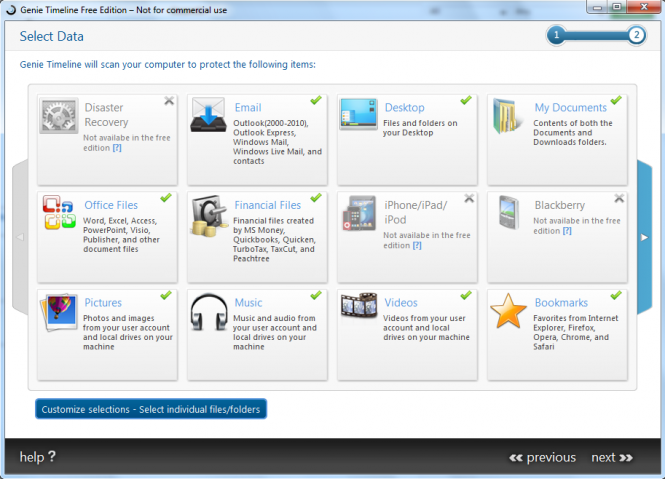Proceed with the next button
The height and width of the screenshot is (479, 665).
(612, 457)
